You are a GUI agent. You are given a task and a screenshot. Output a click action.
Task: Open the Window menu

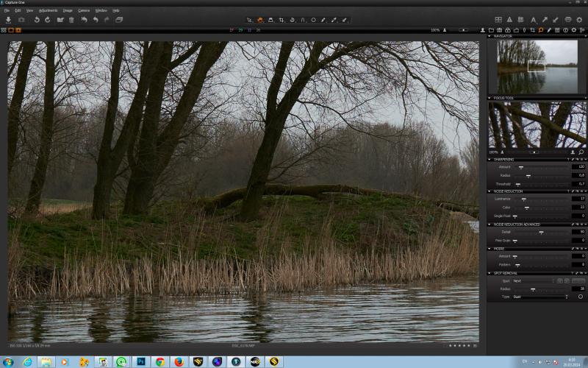(101, 10)
